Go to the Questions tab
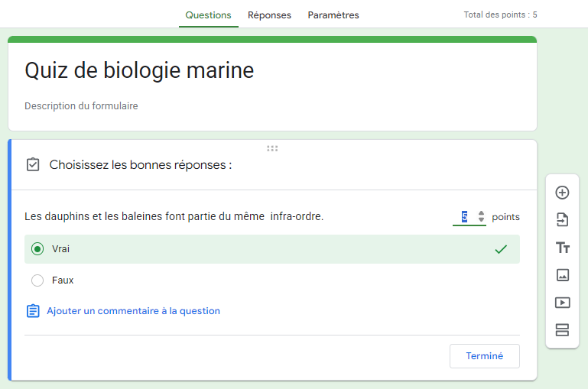This screenshot has height=389, width=588. [208, 15]
